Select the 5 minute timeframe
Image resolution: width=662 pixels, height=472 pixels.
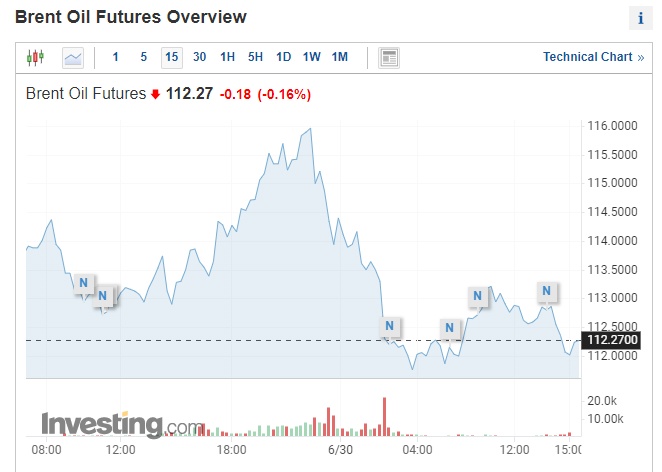pyautogui.click(x=144, y=57)
